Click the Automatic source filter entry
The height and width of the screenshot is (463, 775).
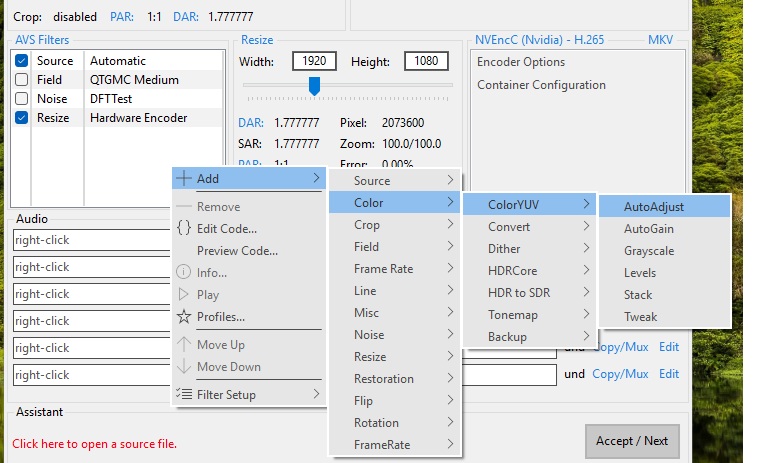118,61
